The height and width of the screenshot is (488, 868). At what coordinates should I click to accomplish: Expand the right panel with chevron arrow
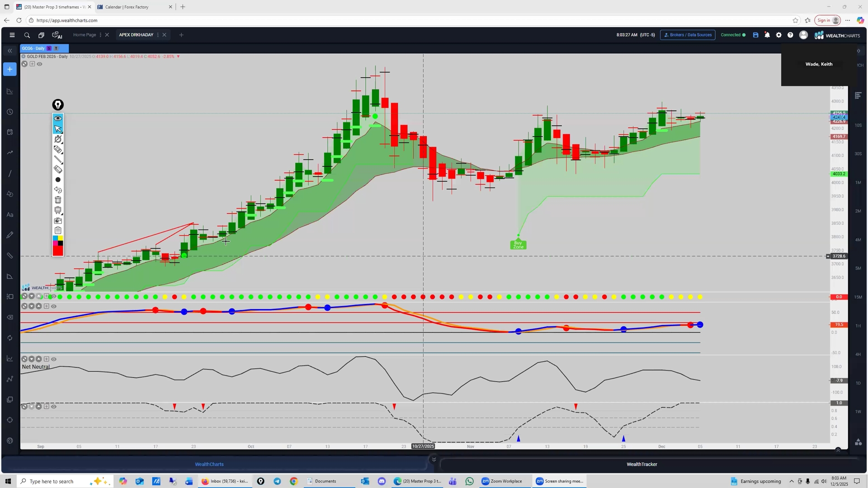pos(859,51)
